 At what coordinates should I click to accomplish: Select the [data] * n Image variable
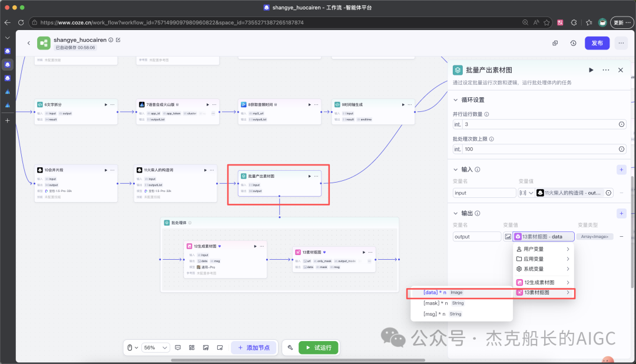click(x=461, y=293)
